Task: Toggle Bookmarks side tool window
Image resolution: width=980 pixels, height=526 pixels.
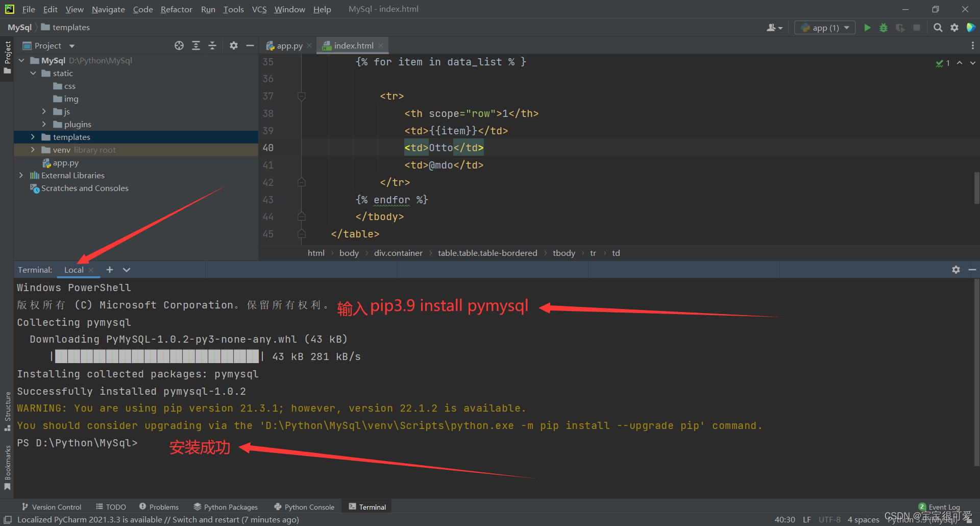Action: (7, 467)
